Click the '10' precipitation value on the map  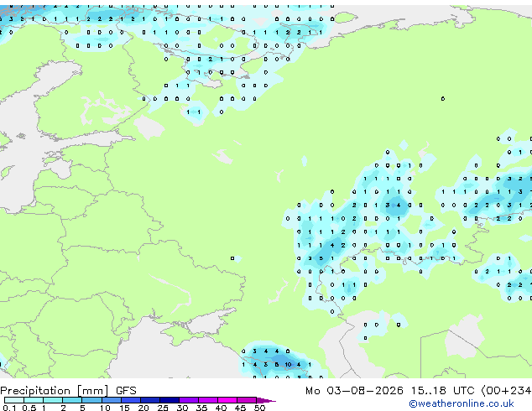tap(288, 365)
